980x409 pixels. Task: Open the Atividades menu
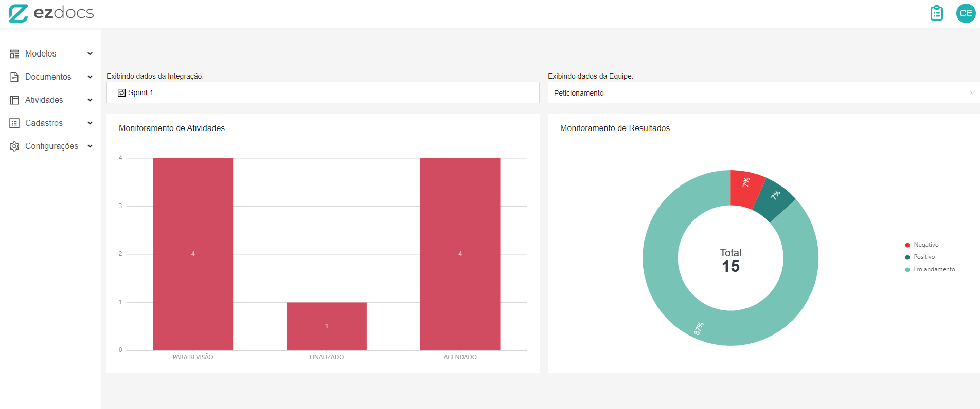click(51, 100)
